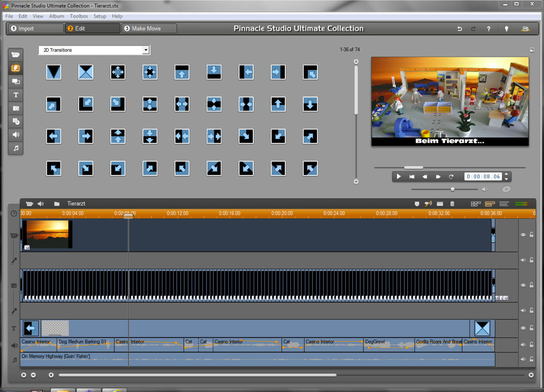Click the razor blade split clip icon
The image size is (544, 392).
[x=440, y=204]
